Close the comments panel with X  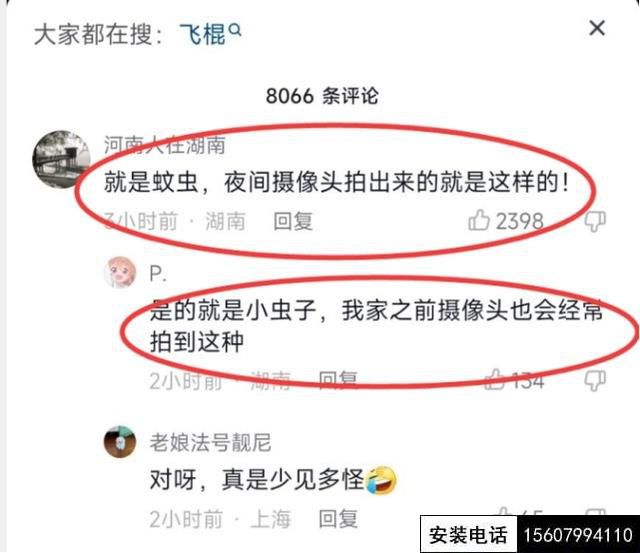pos(597,28)
